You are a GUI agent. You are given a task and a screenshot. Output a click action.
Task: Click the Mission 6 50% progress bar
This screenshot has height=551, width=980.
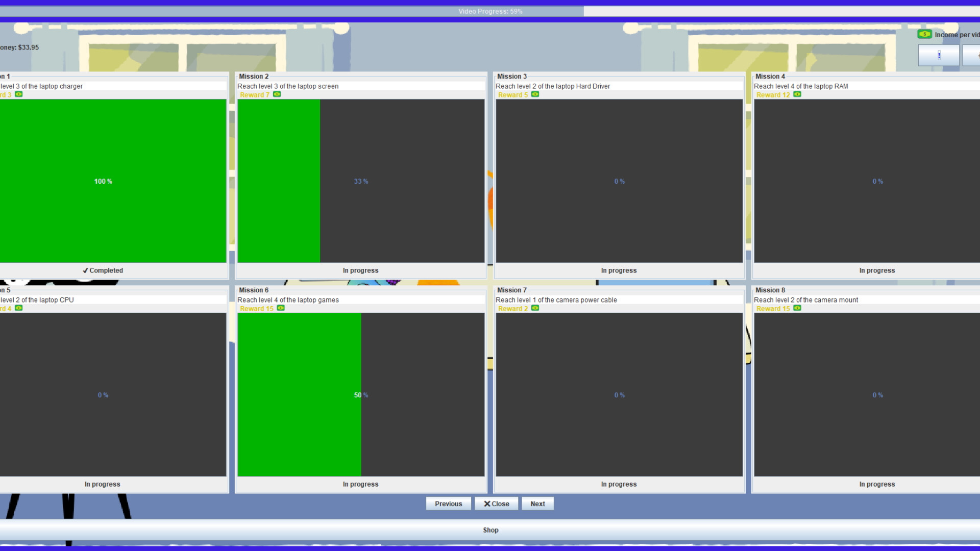(361, 395)
